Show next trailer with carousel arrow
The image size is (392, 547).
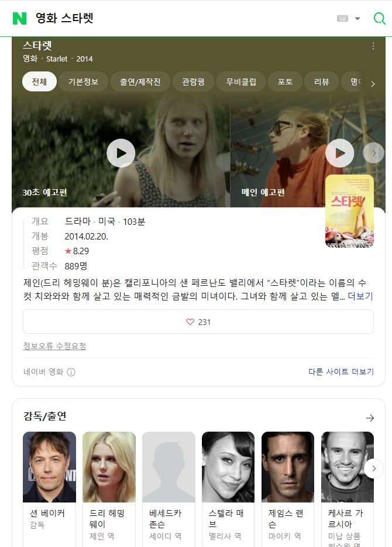click(x=373, y=153)
